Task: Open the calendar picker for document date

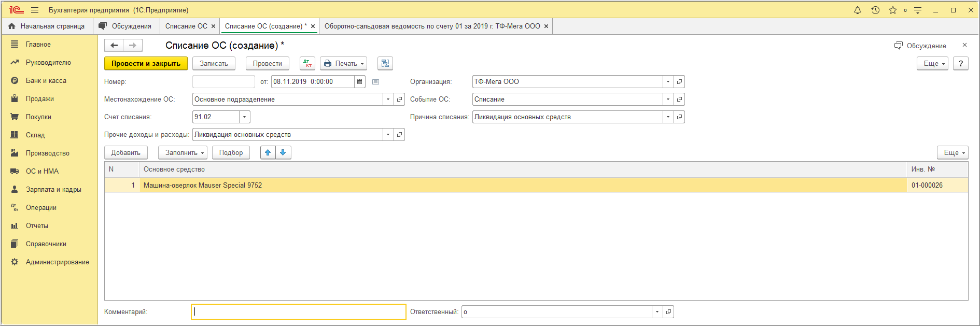Action: (360, 81)
